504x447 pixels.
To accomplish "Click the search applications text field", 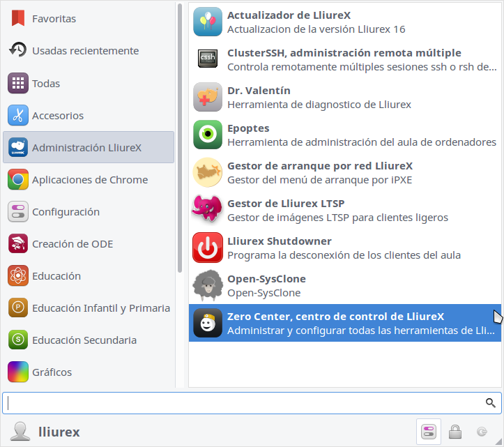I will point(252,403).
